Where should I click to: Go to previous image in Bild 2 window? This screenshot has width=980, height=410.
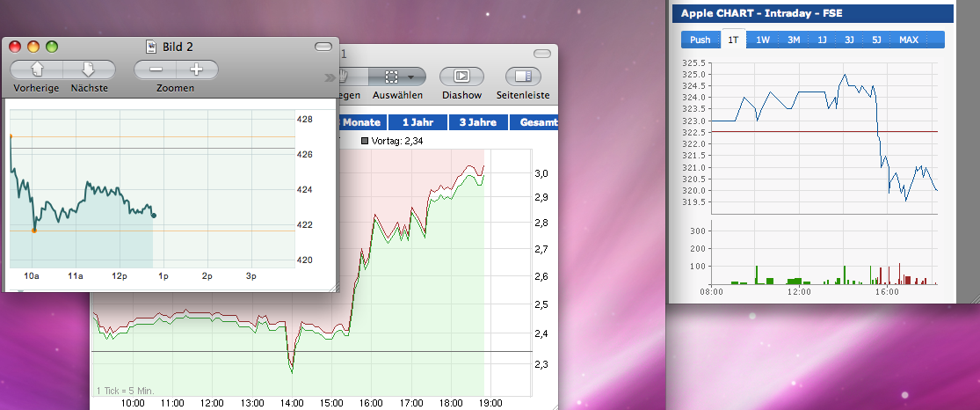point(36,70)
